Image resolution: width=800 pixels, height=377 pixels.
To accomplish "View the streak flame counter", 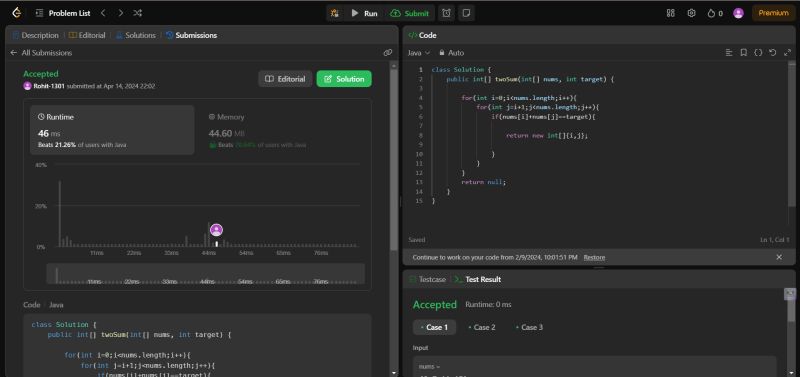I will pyautogui.click(x=715, y=13).
